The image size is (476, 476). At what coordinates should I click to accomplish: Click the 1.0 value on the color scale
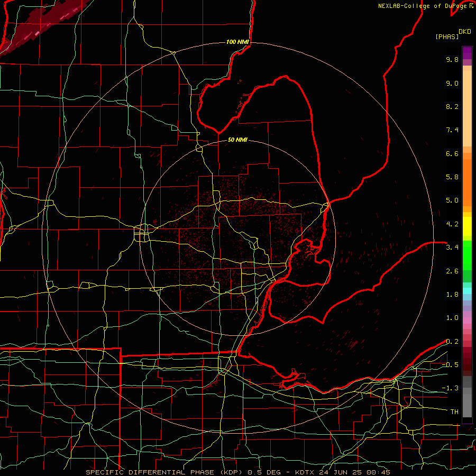(x=452, y=318)
